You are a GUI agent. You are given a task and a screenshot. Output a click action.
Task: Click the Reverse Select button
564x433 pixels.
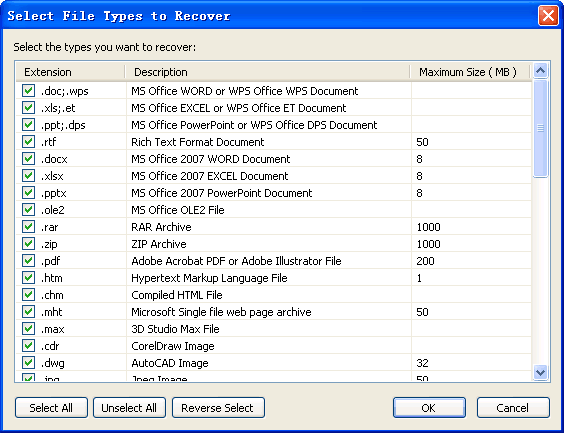218,408
